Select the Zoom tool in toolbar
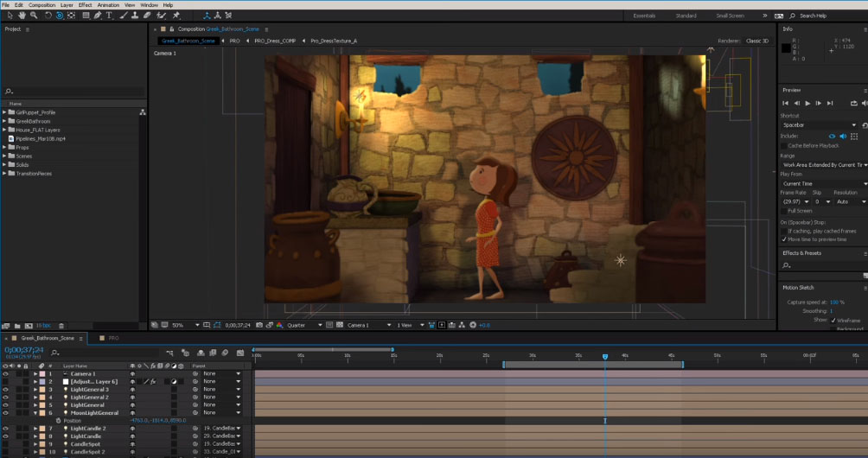This screenshot has height=458, width=868. tap(34, 16)
